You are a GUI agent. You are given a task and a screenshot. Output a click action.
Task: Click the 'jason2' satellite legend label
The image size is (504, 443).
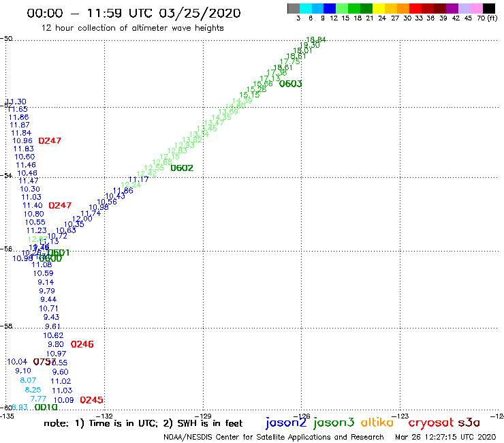pyautogui.click(x=286, y=423)
